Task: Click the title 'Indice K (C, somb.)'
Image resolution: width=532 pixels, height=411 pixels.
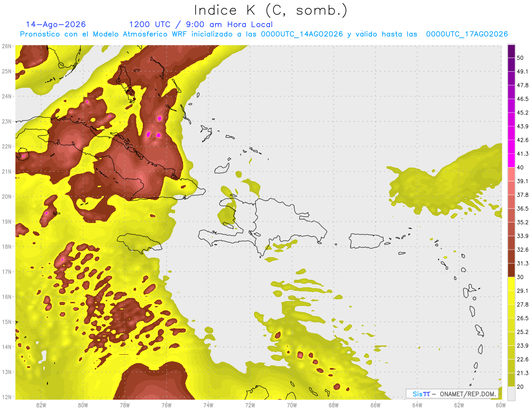Action: click(x=271, y=11)
